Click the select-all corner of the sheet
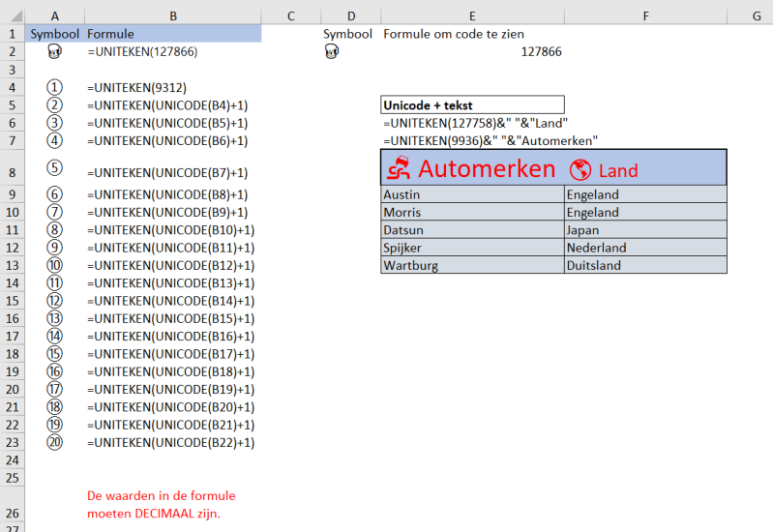The height and width of the screenshot is (532, 773). (12, 15)
